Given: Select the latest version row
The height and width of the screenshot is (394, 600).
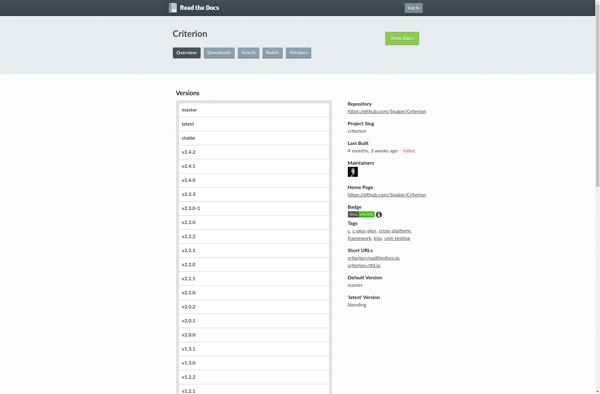Looking at the screenshot, I should point(254,124).
